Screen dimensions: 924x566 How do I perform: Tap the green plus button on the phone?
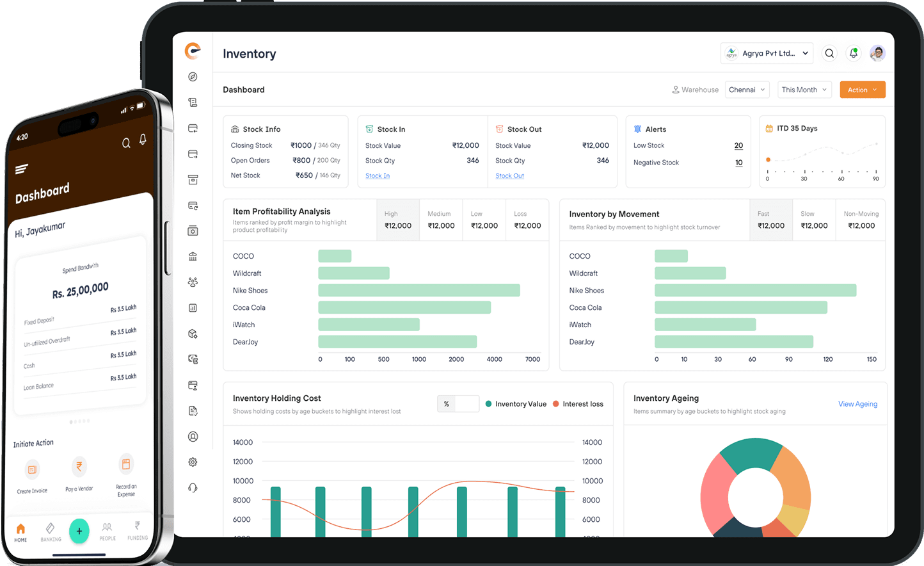pyautogui.click(x=79, y=531)
